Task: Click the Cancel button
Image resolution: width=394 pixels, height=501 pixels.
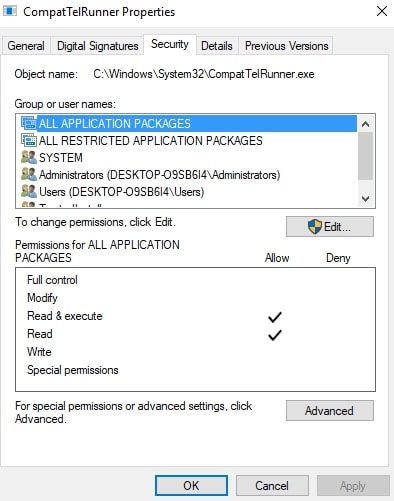Action: pyautogui.click(x=272, y=486)
